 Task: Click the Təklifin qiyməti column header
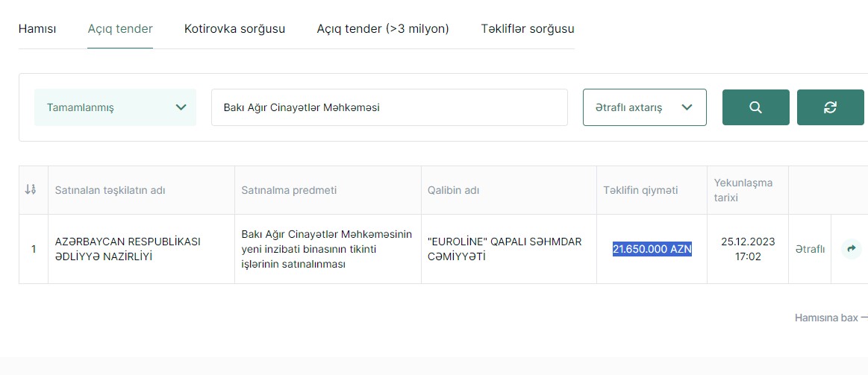(640, 190)
